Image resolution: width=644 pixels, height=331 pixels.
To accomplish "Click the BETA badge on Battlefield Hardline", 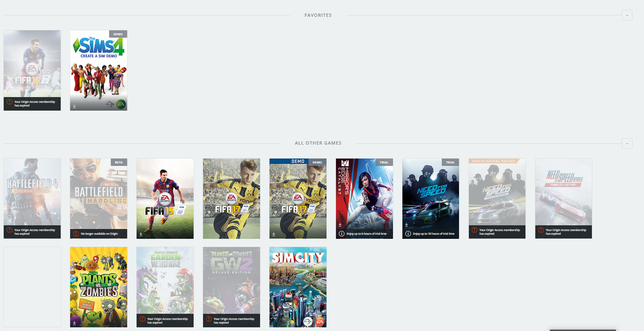I will pyautogui.click(x=119, y=162).
